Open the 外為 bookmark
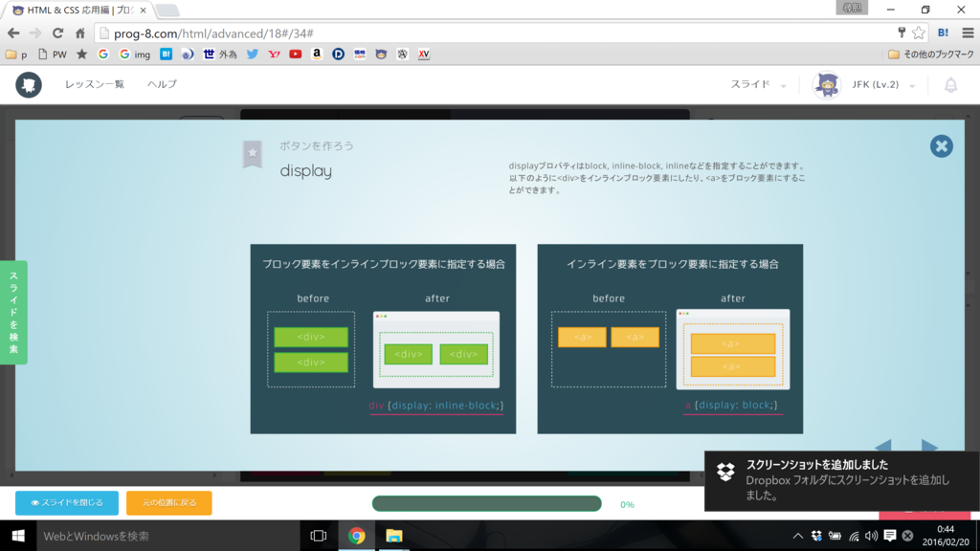The image size is (980, 551). (220, 55)
